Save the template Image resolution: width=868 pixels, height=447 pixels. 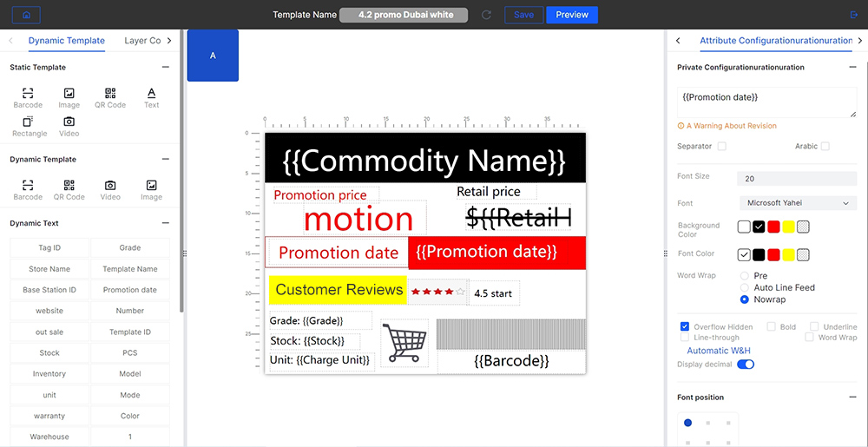pos(523,15)
